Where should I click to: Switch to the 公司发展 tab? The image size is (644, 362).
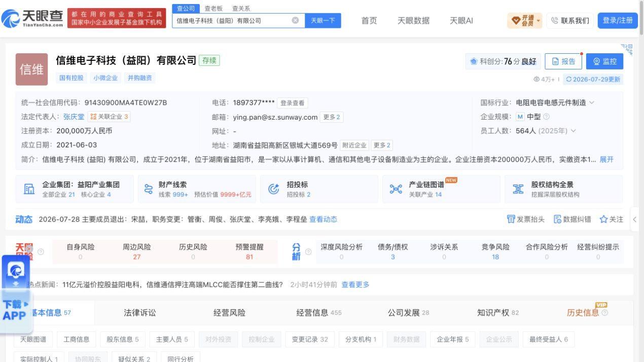409,313
